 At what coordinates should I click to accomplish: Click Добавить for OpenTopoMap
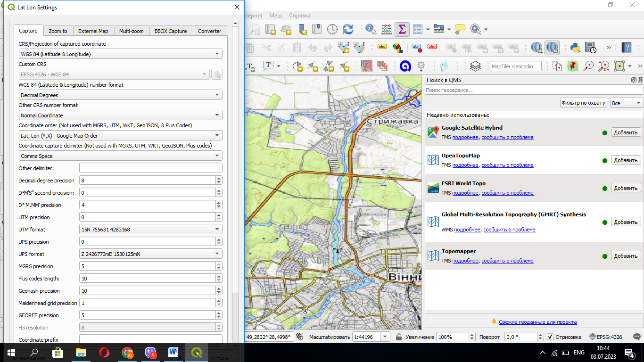click(x=626, y=160)
